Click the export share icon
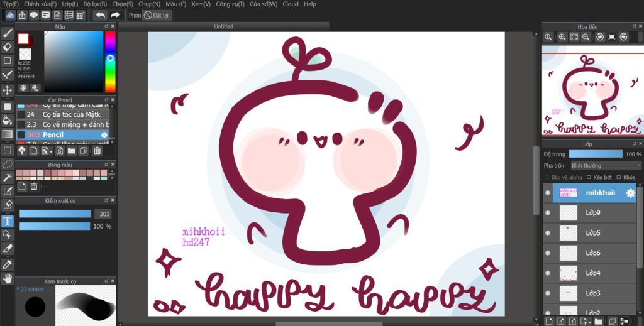 coord(22,15)
